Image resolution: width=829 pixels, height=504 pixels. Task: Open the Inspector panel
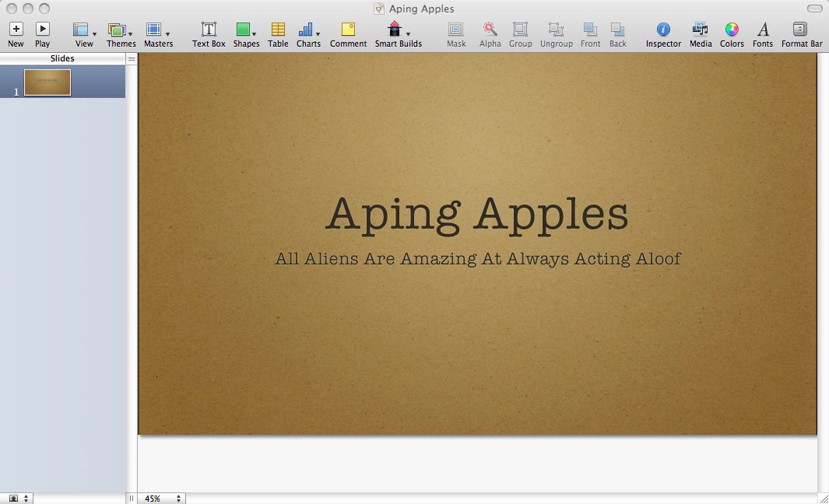coord(663,31)
